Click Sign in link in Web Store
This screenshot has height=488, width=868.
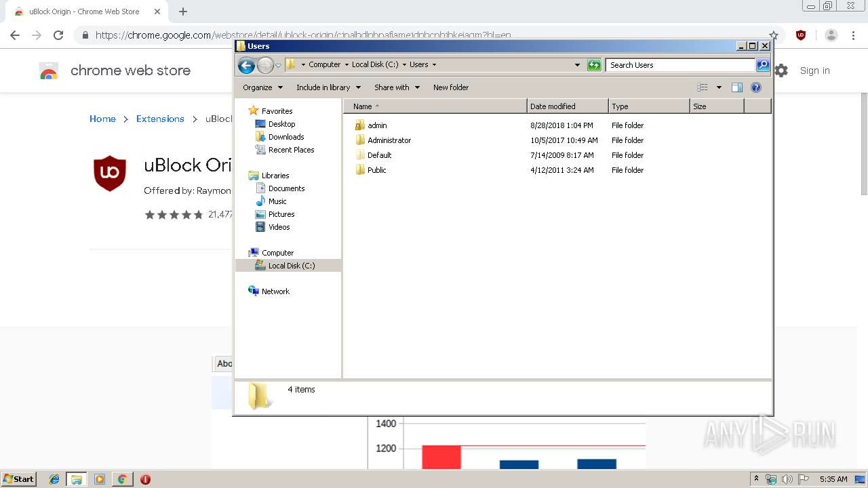(x=814, y=70)
